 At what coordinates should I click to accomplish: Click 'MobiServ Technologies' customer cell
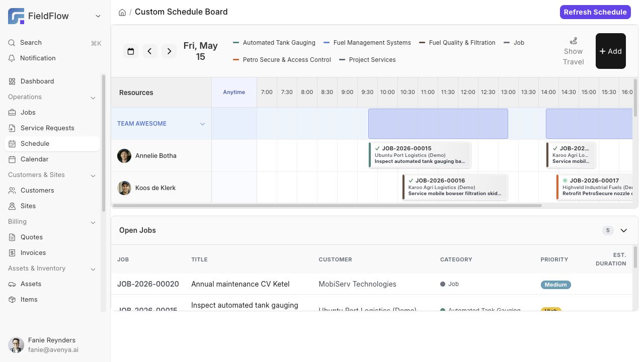click(x=357, y=284)
